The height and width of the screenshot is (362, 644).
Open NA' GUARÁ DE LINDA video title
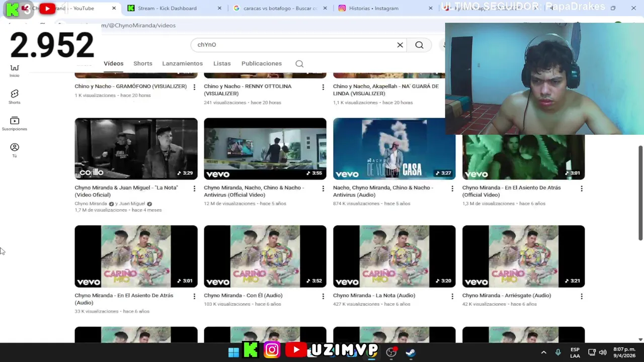(x=386, y=89)
